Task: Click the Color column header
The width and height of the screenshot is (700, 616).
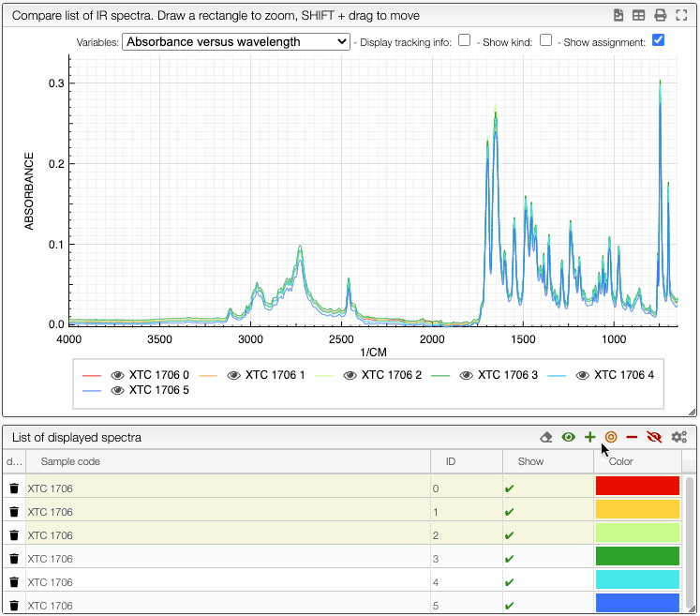Action: tap(637, 461)
